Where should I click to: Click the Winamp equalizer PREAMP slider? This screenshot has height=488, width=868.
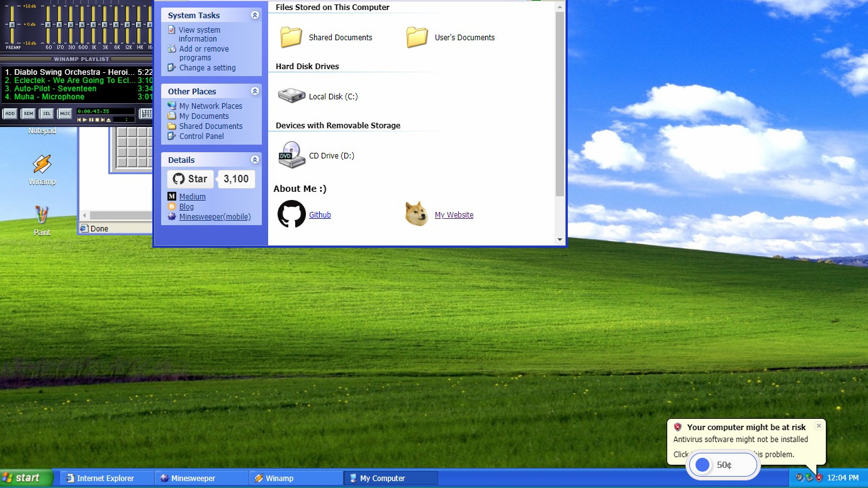12,25
